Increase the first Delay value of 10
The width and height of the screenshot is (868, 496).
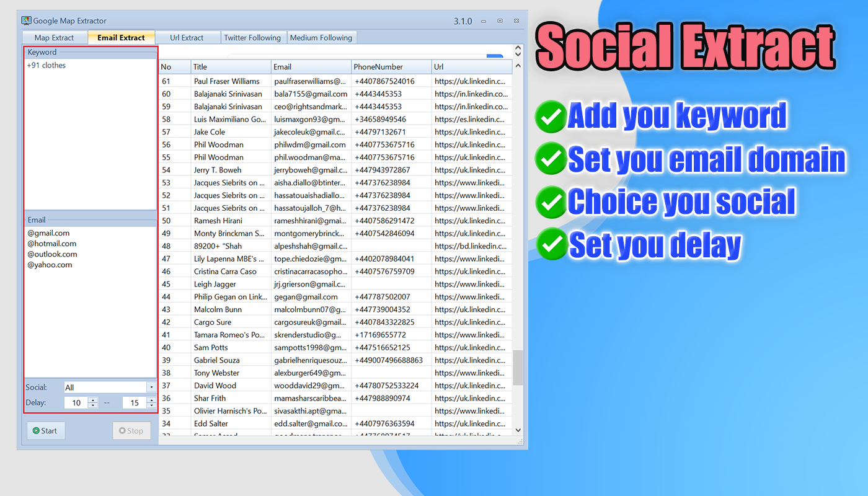[93, 400]
